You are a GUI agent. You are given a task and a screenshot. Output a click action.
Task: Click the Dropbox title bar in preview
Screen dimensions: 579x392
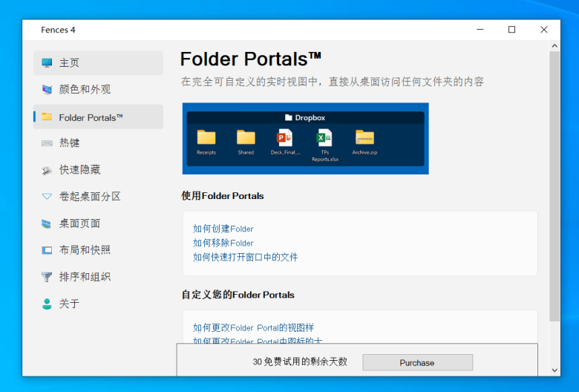click(305, 117)
